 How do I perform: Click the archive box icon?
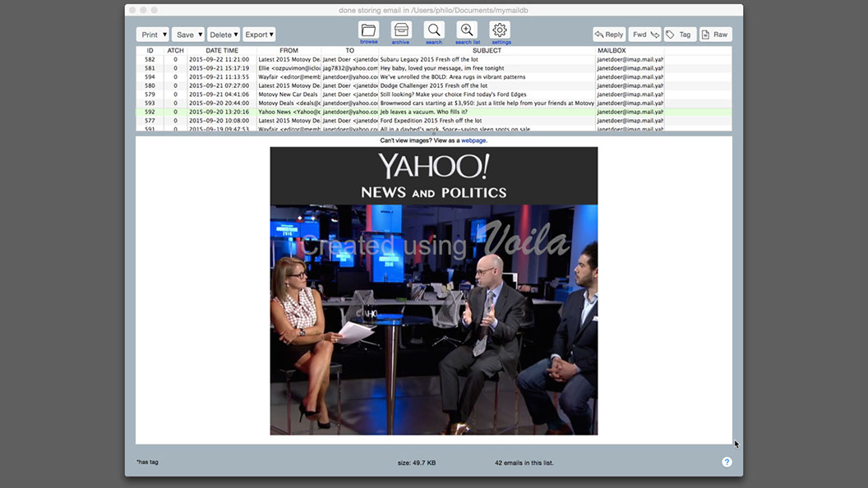tap(401, 31)
